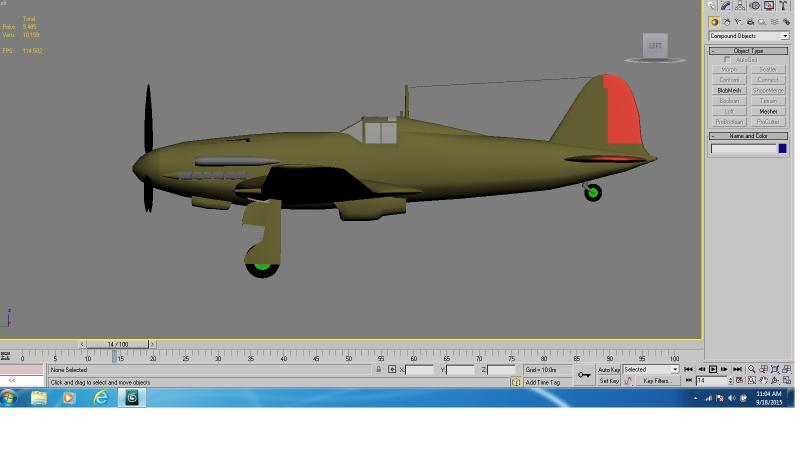Toggle the selection lock icon
This screenshot has width=800, height=450.
(x=379, y=369)
